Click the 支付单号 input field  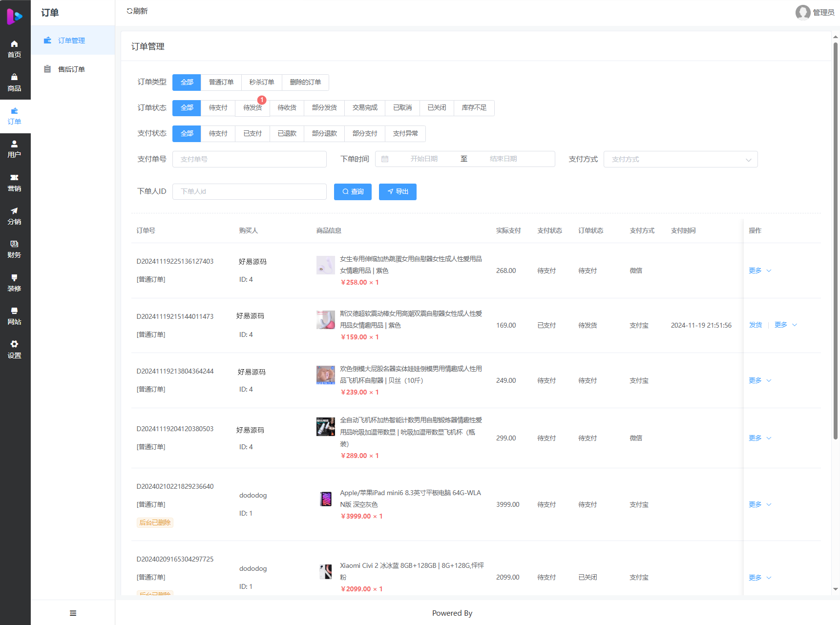249,159
